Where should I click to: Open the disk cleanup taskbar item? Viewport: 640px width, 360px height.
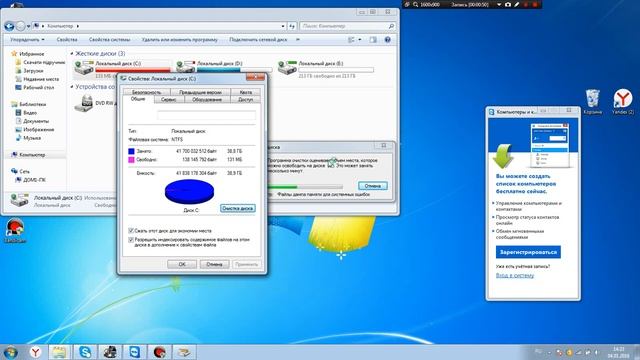point(184,352)
